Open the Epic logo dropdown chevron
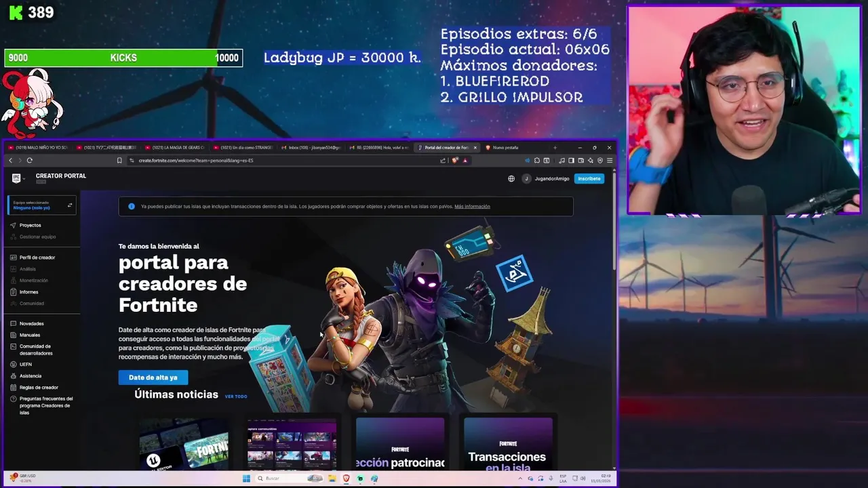This screenshot has height=488, width=868. pos(24,179)
